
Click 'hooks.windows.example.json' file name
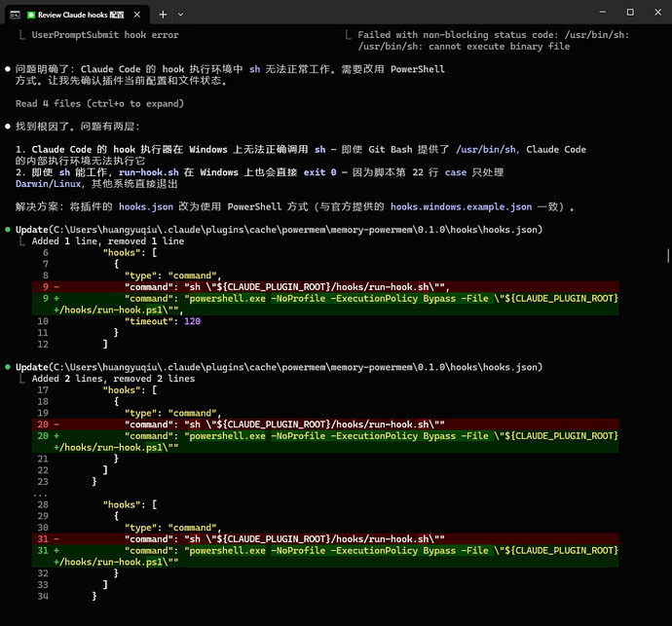click(x=461, y=207)
